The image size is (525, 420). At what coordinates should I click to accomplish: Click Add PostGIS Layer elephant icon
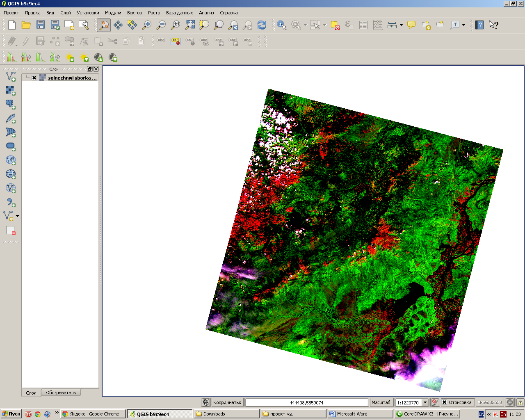(10, 104)
